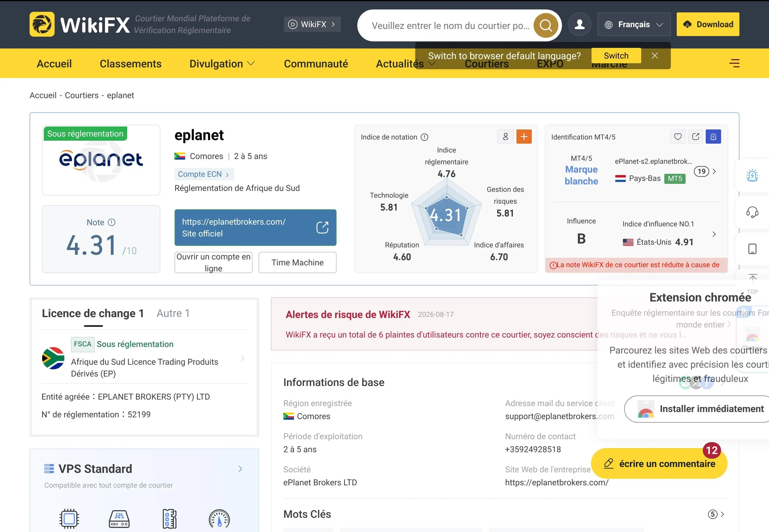This screenshot has width=769, height=532.
Task: Open the eplanetbrokers.com Site officiel link
Action: 256,228
